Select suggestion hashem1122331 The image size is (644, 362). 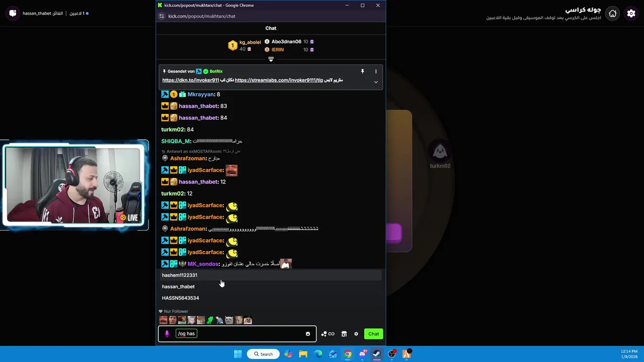(271, 275)
